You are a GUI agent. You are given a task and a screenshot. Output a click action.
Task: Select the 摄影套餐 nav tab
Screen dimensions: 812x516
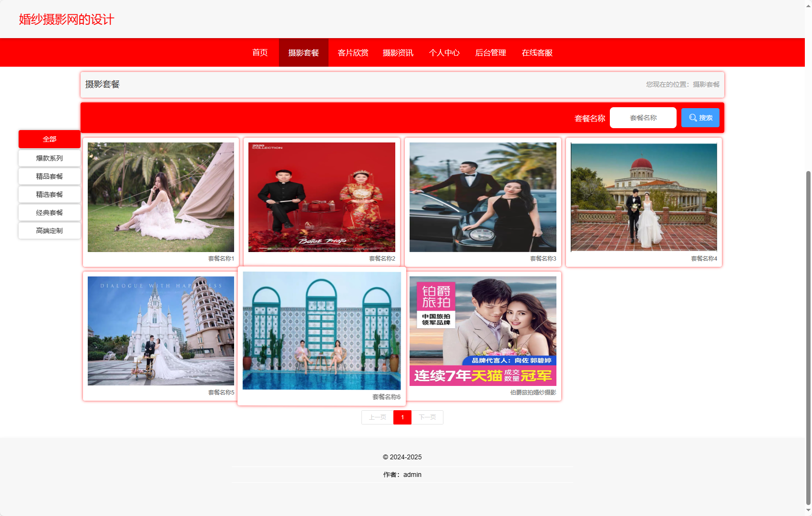[304, 52]
